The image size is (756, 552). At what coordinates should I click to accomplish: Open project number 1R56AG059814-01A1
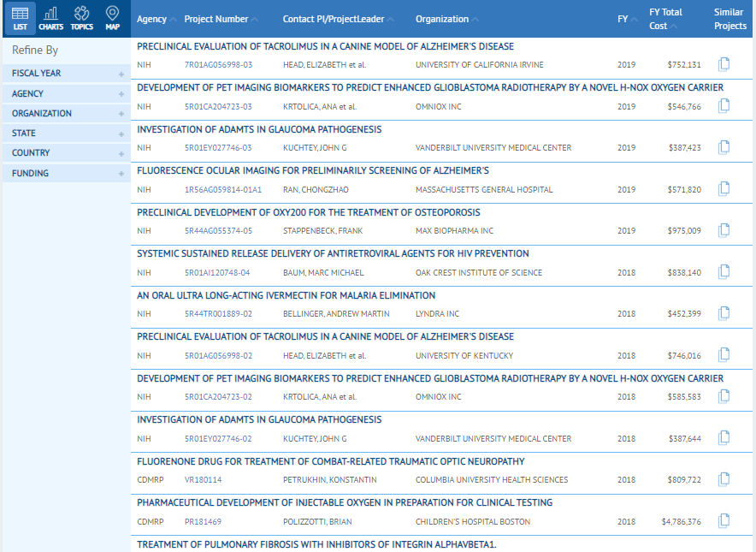point(223,190)
